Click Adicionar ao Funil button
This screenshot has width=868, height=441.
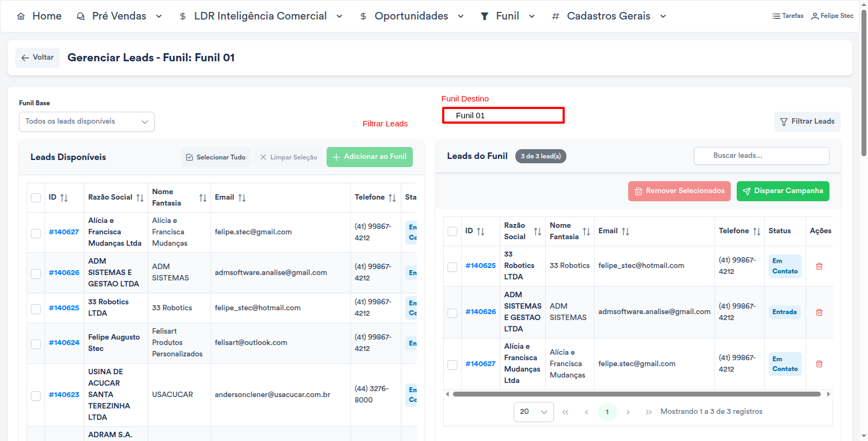point(369,157)
